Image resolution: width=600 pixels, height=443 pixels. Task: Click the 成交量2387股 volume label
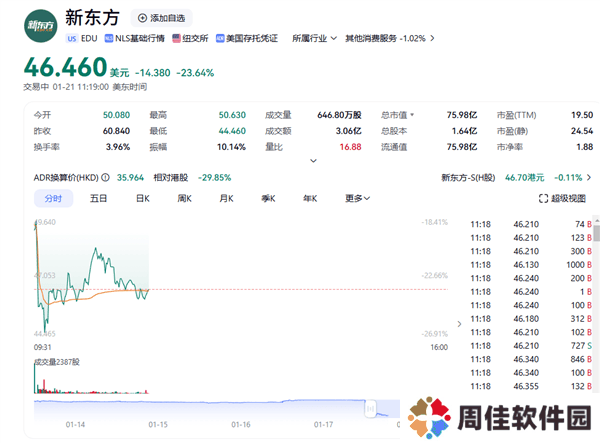click(x=57, y=362)
